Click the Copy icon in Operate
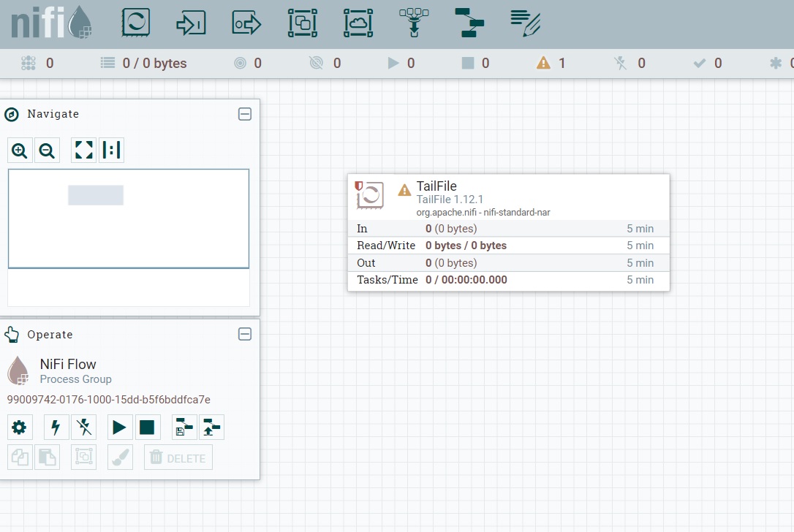The height and width of the screenshot is (532, 794). pyautogui.click(x=20, y=457)
